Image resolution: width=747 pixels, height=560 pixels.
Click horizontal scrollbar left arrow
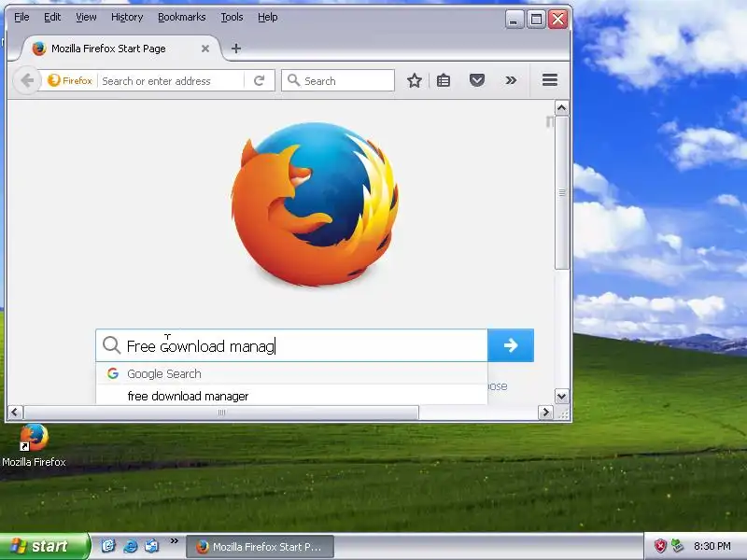pos(15,412)
